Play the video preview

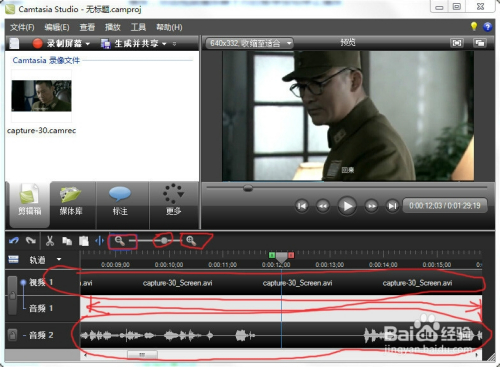347,206
